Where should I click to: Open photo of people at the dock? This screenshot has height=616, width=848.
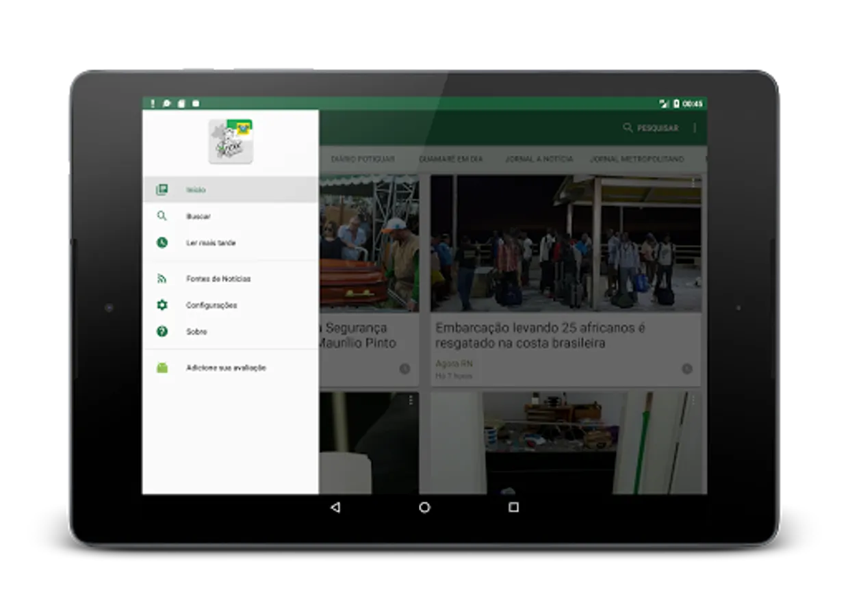(565, 244)
